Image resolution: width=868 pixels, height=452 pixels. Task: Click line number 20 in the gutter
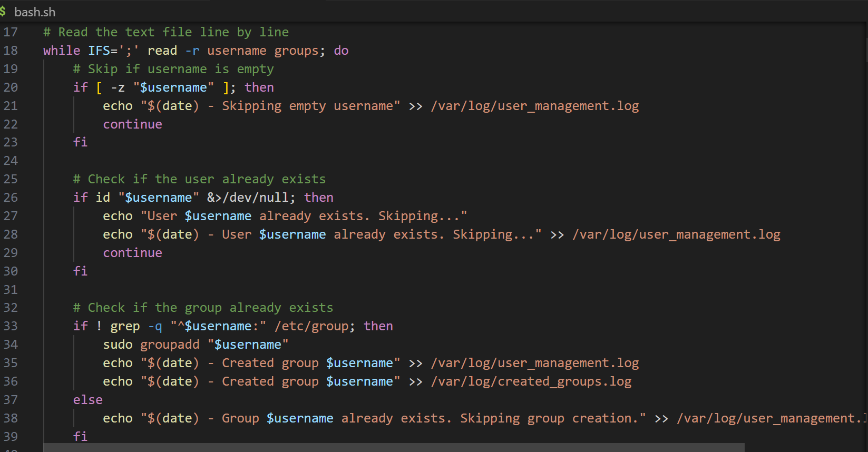click(11, 87)
